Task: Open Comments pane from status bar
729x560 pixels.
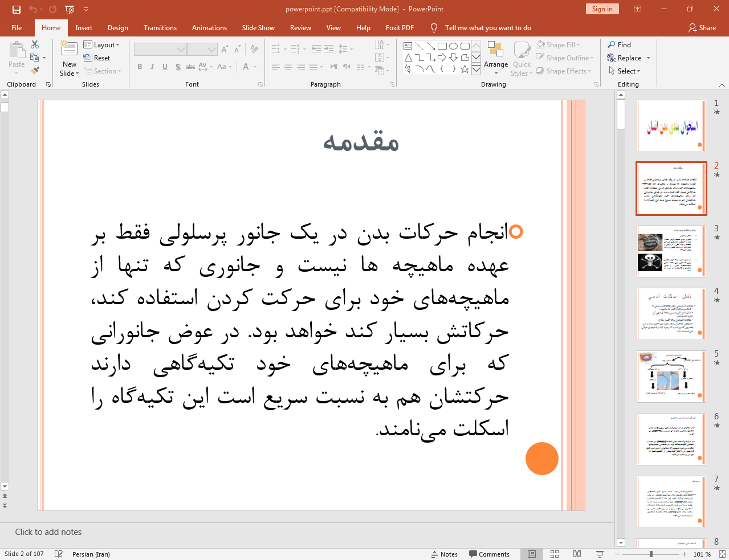Action: [489, 554]
